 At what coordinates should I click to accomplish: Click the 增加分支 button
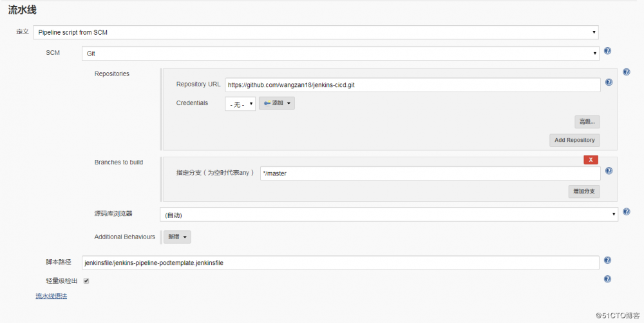pos(584,191)
